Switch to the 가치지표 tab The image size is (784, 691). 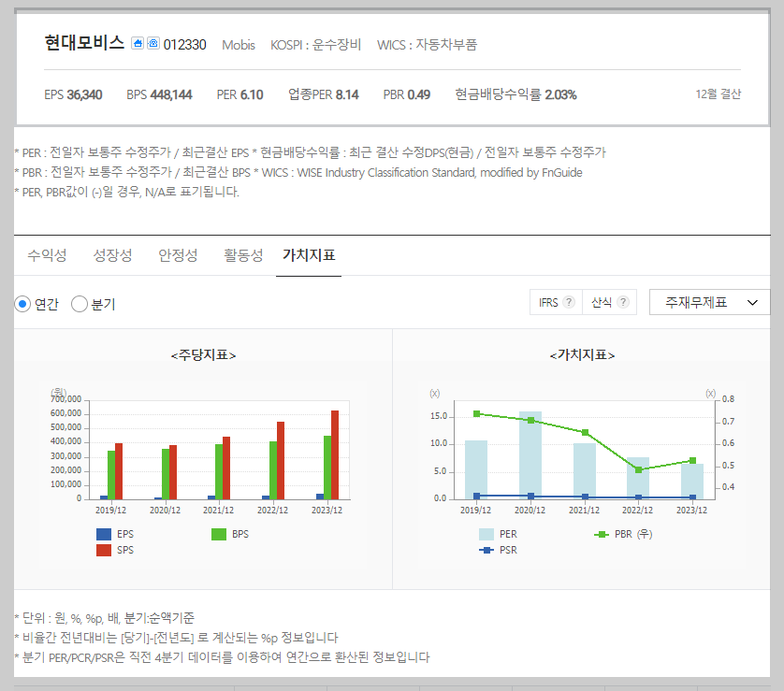[309, 255]
